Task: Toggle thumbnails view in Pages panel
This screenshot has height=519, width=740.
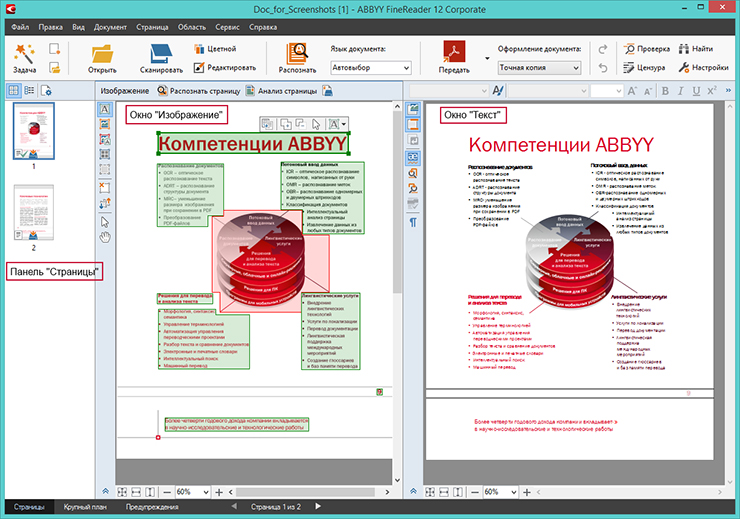Action: click(x=13, y=90)
